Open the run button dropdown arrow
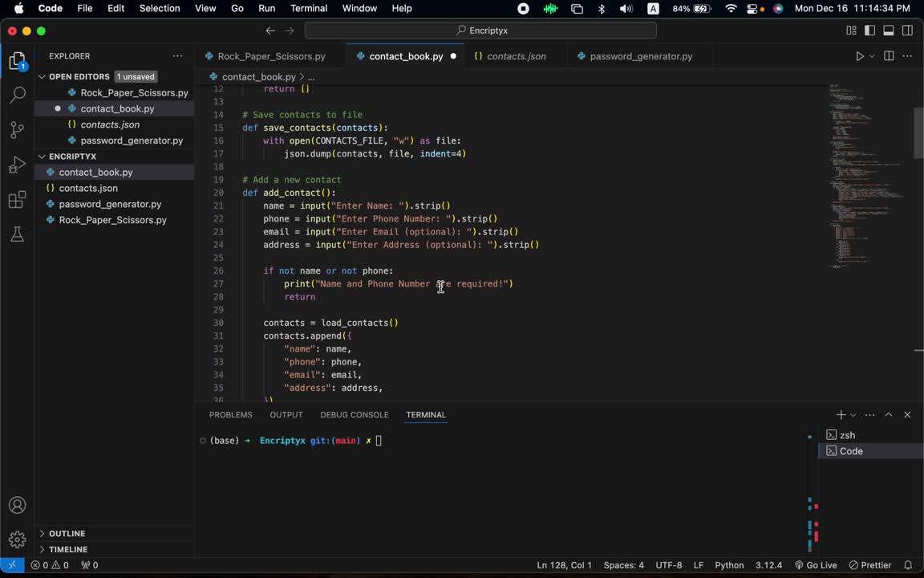The image size is (924, 578). (x=872, y=56)
